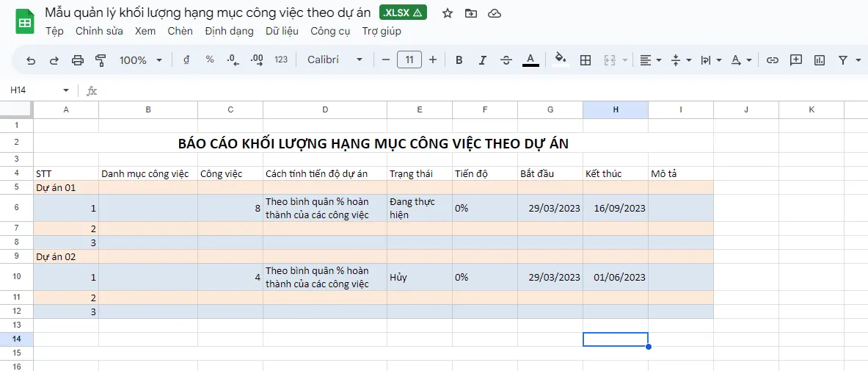
Task: Click the 'Đang thực hiện' status cell
Action: [x=420, y=208]
